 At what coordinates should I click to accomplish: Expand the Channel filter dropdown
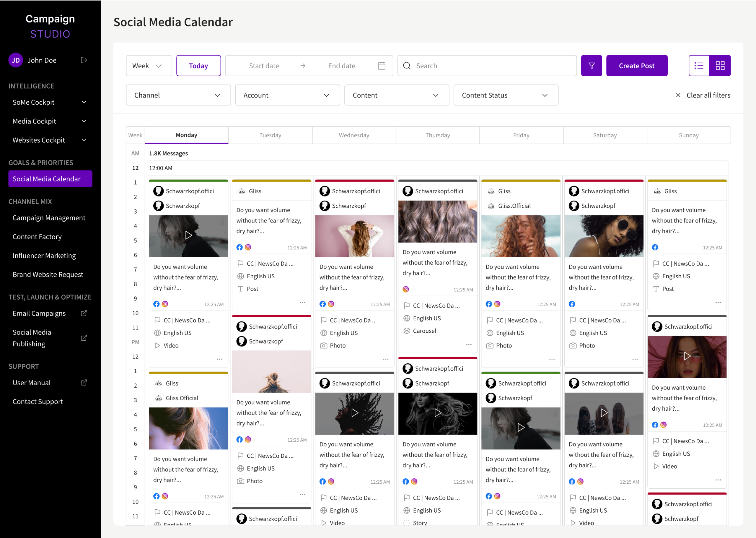178,95
